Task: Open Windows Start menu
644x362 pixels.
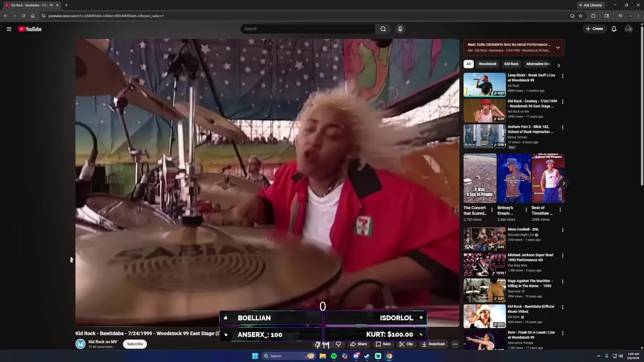Action: [255, 356]
